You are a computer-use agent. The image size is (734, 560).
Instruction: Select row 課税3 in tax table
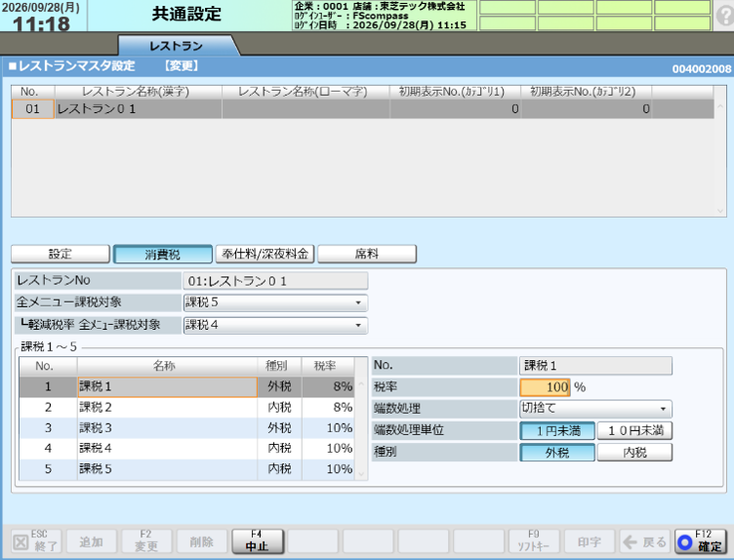(186, 427)
